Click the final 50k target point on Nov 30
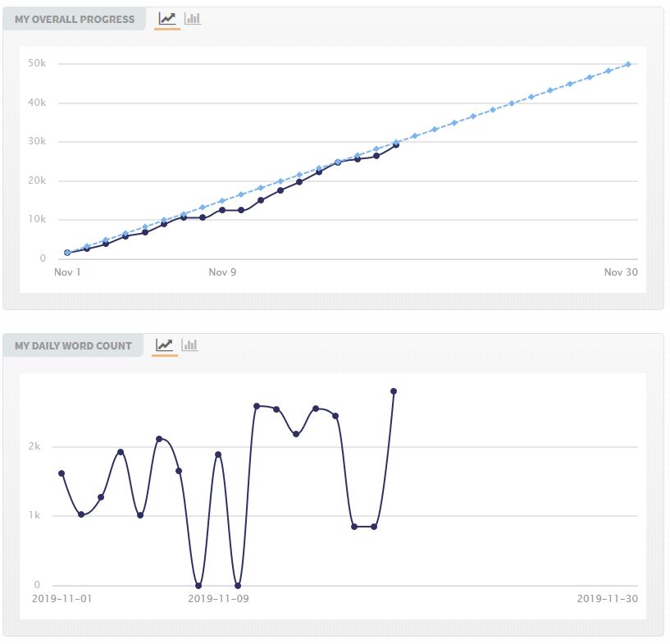This screenshot has height=644, width=670. click(x=628, y=64)
